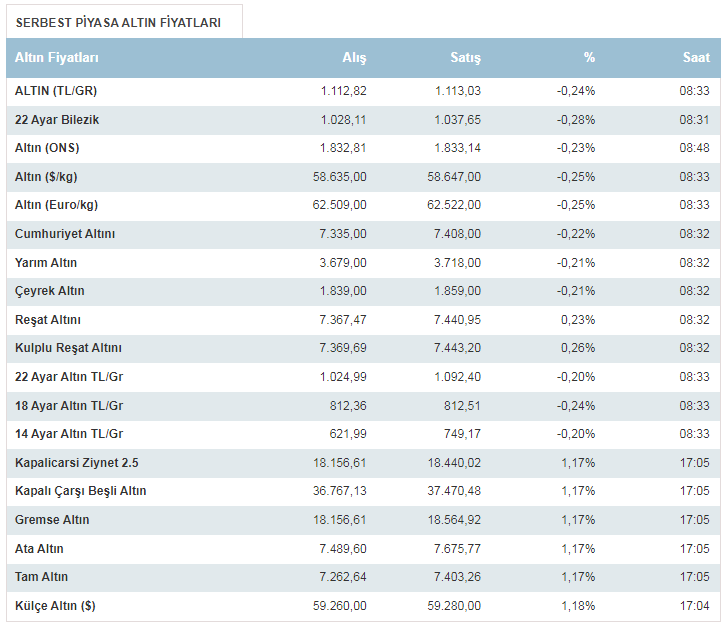The width and height of the screenshot is (725, 623).
Task: Open the 22 Ayar Bilezik row label
Action: tap(57, 120)
